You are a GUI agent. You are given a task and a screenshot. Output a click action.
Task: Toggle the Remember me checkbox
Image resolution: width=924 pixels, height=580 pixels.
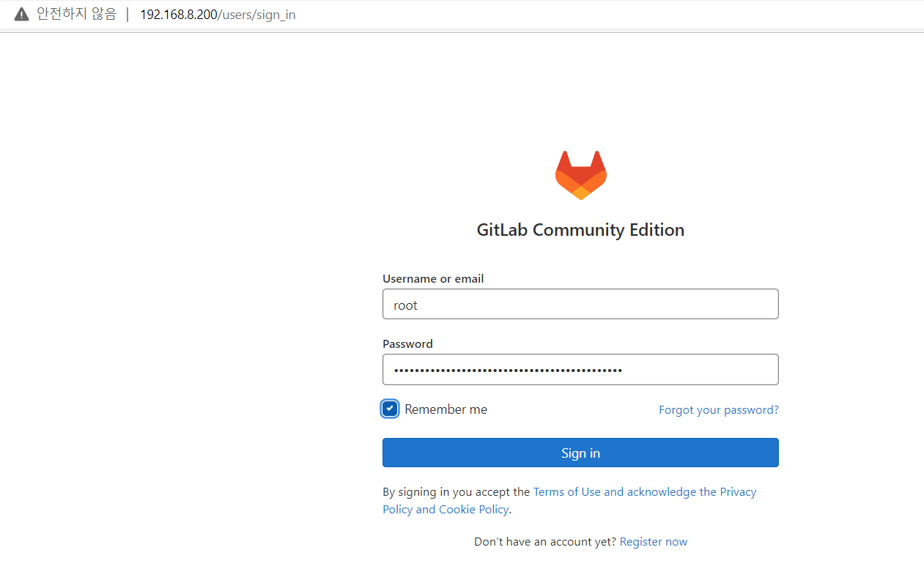click(x=390, y=409)
